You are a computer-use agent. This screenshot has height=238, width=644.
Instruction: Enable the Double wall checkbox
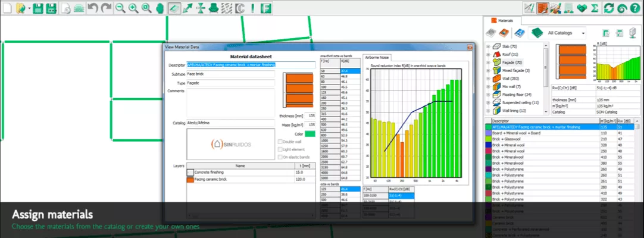(x=281, y=142)
